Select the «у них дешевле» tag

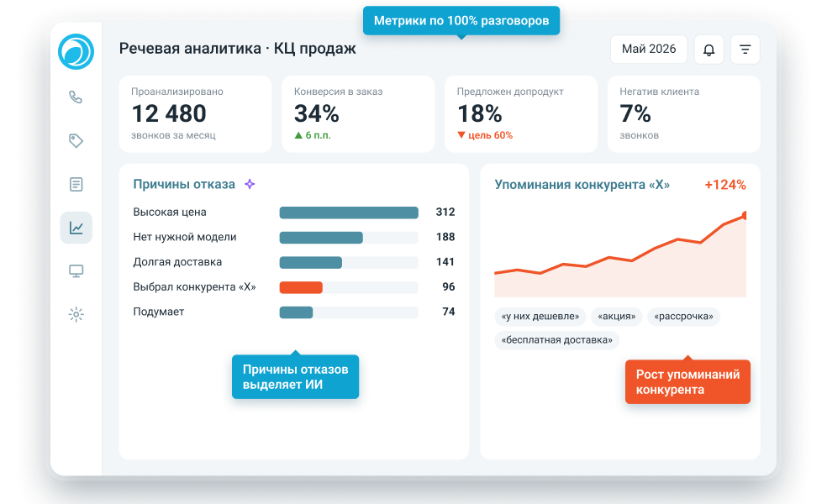[x=540, y=317]
